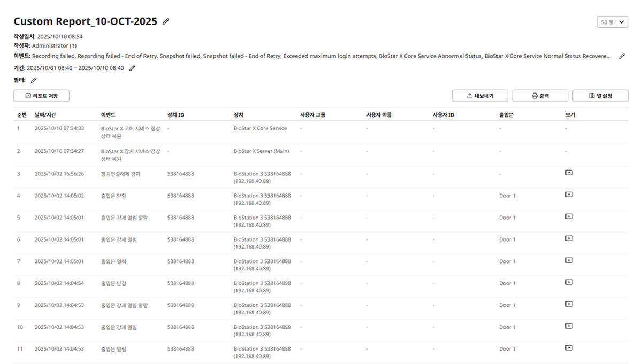Edit the 기간 date range pencil icon
Viewport: 642px width, 364px height.
pyautogui.click(x=132, y=68)
